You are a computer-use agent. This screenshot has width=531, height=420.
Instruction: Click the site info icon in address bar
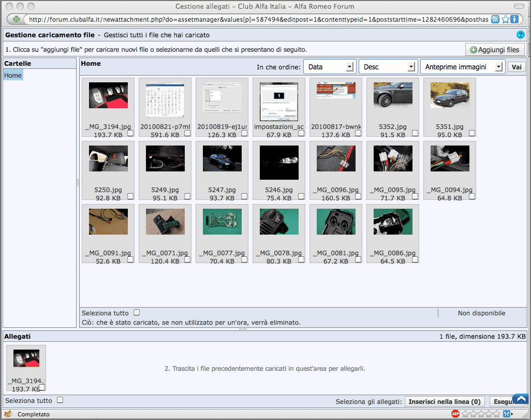(x=514, y=19)
